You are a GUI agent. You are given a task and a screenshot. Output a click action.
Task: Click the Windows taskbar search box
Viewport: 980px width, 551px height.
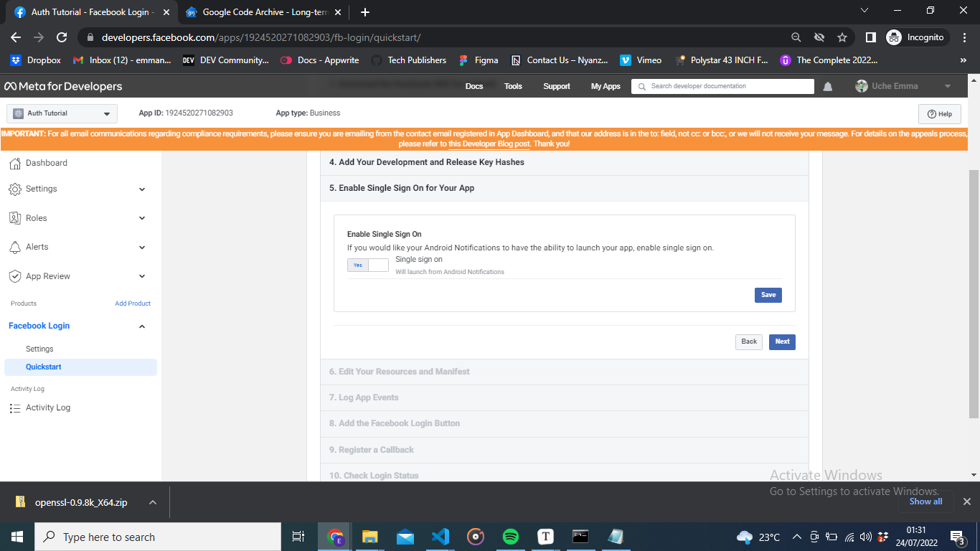point(158,537)
